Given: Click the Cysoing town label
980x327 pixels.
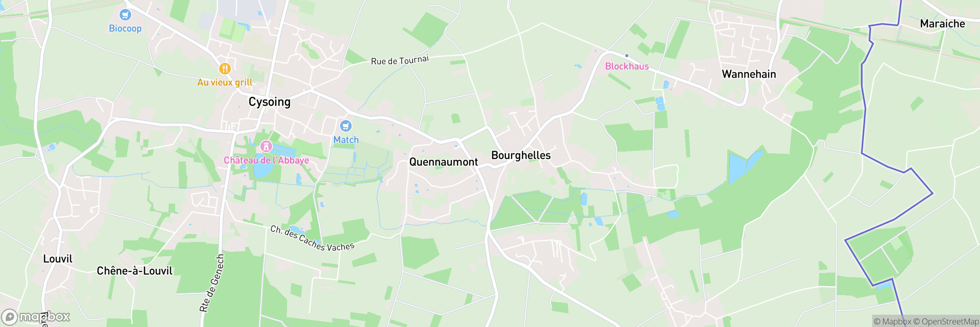Looking at the screenshot, I should point(269,102).
